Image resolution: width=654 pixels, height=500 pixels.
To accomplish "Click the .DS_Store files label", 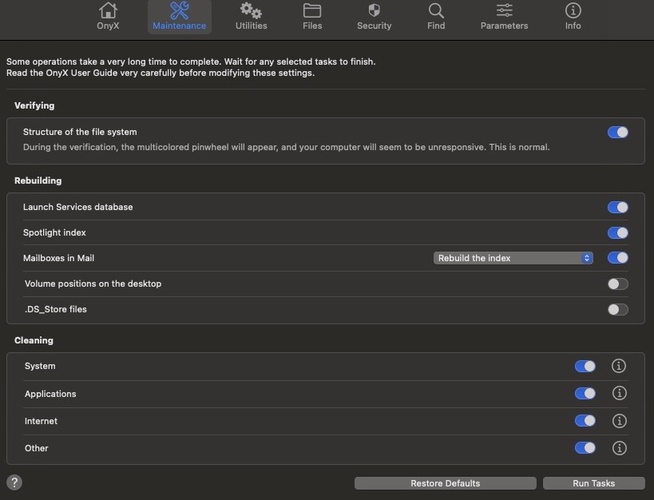I will (x=55, y=309).
